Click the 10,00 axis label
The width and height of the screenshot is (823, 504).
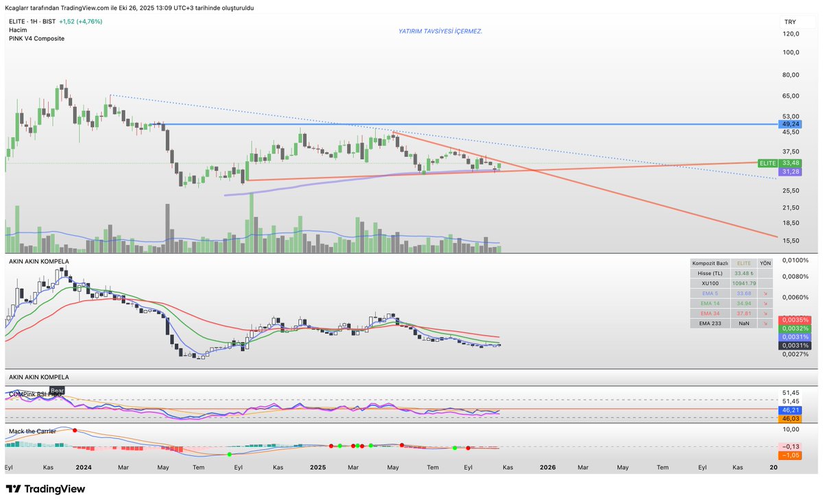(x=791, y=429)
